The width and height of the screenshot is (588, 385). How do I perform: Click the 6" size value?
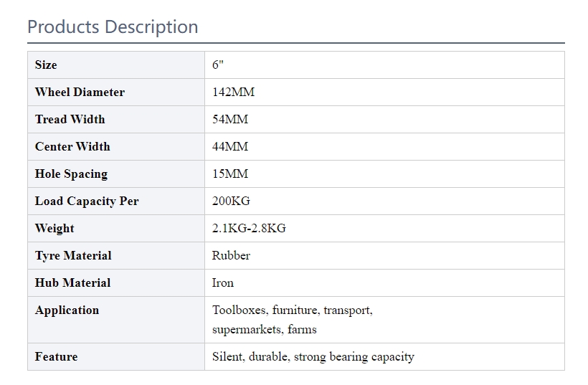pyautogui.click(x=218, y=65)
